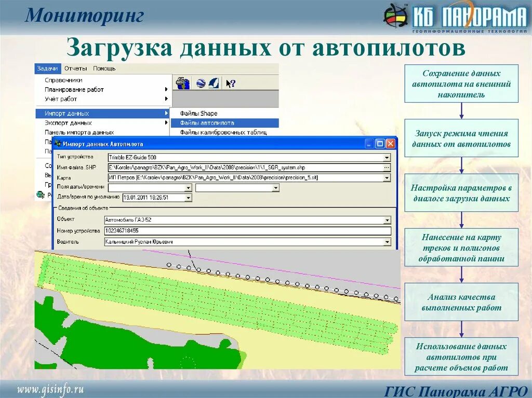Choose Файлы Shape submenu item
This screenshot has width=532, height=398.
click(198, 113)
